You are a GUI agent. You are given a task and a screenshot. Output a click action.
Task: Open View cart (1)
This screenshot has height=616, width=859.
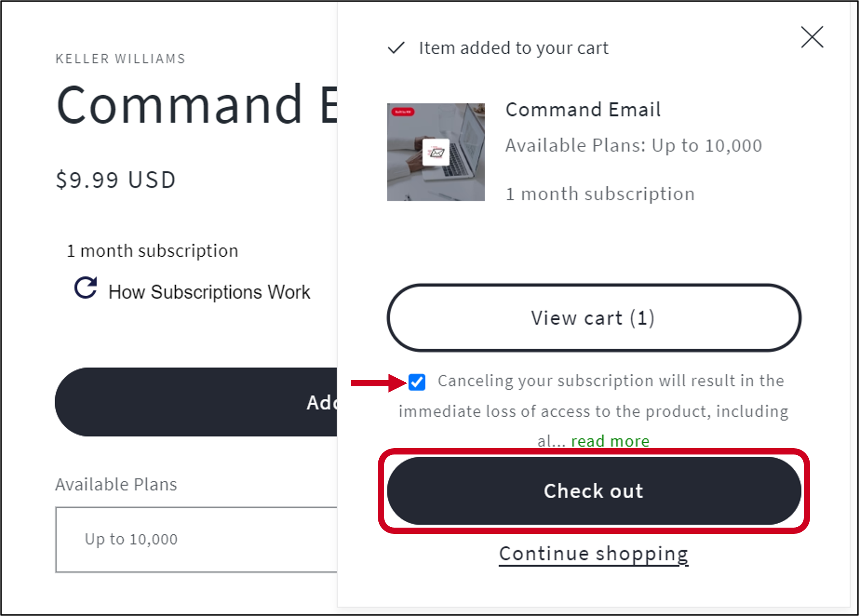pyautogui.click(x=592, y=318)
